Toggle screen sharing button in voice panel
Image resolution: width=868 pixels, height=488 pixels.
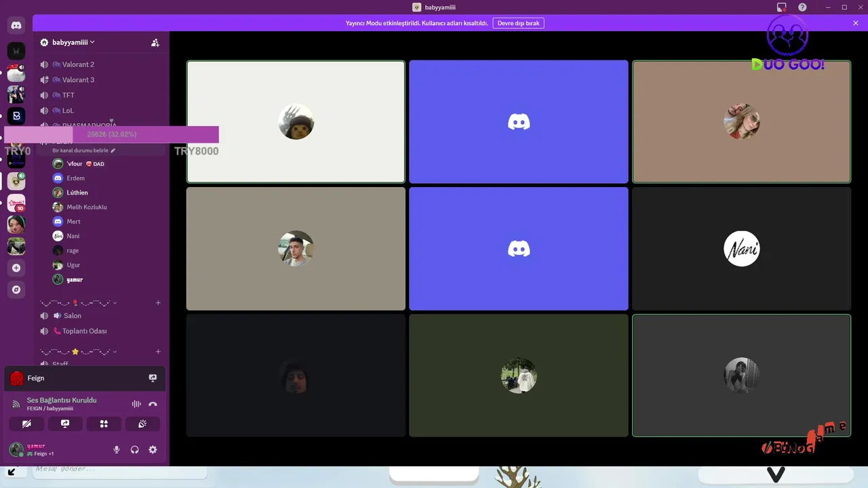[65, 424]
